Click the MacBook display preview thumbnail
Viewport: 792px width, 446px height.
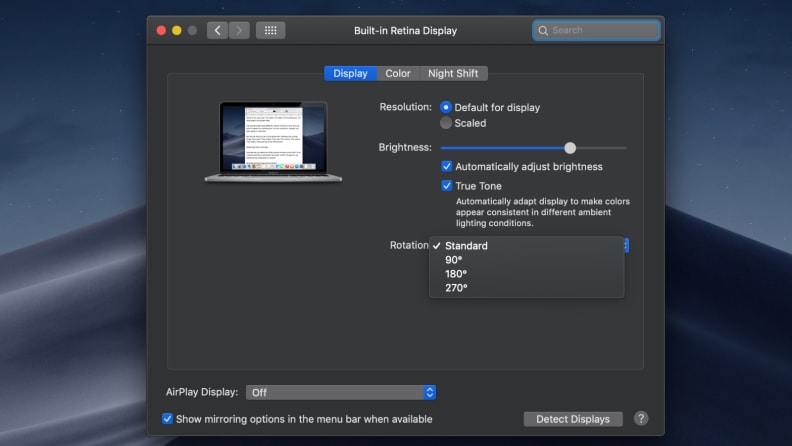click(273, 141)
